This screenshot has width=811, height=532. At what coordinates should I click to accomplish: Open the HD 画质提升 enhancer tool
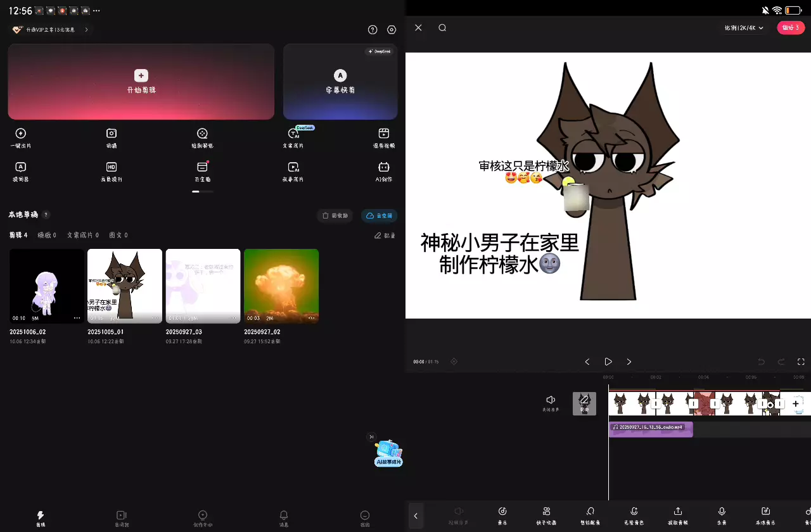112,167
